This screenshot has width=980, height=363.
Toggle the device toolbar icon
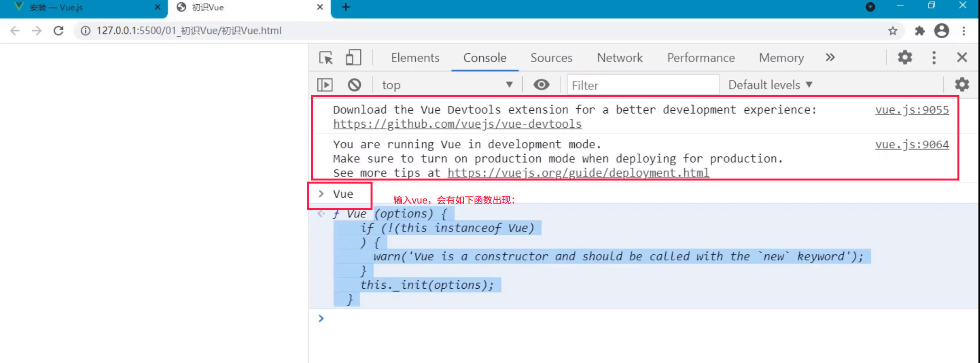click(x=353, y=58)
